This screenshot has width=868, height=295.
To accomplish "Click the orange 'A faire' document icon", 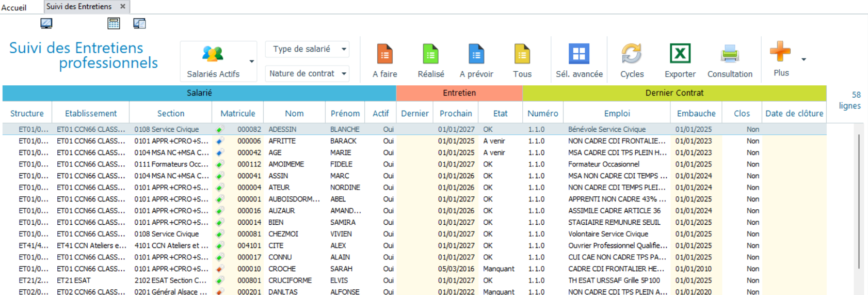I will coord(384,54).
